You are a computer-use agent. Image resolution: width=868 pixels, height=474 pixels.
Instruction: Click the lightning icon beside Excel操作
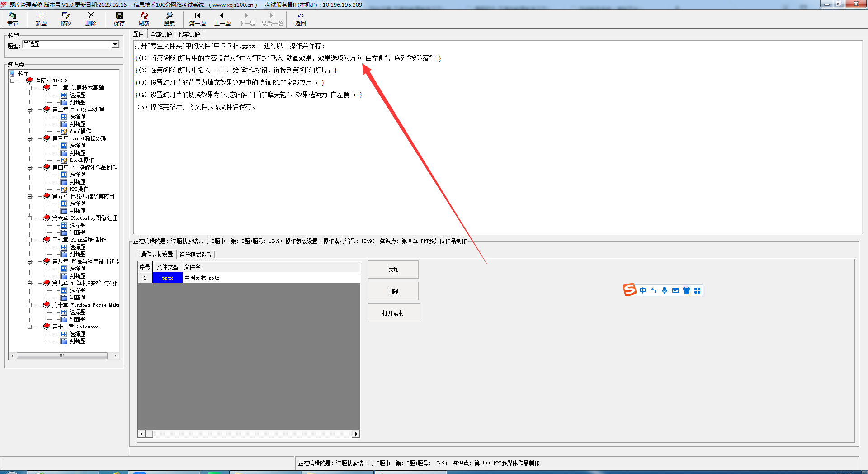64,160
